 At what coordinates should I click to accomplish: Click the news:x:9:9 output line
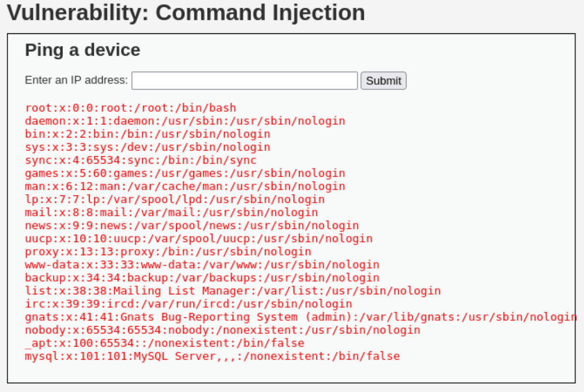coord(192,226)
